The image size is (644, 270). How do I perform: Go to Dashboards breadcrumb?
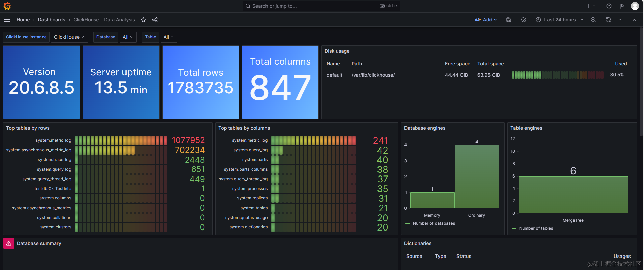[x=52, y=20]
